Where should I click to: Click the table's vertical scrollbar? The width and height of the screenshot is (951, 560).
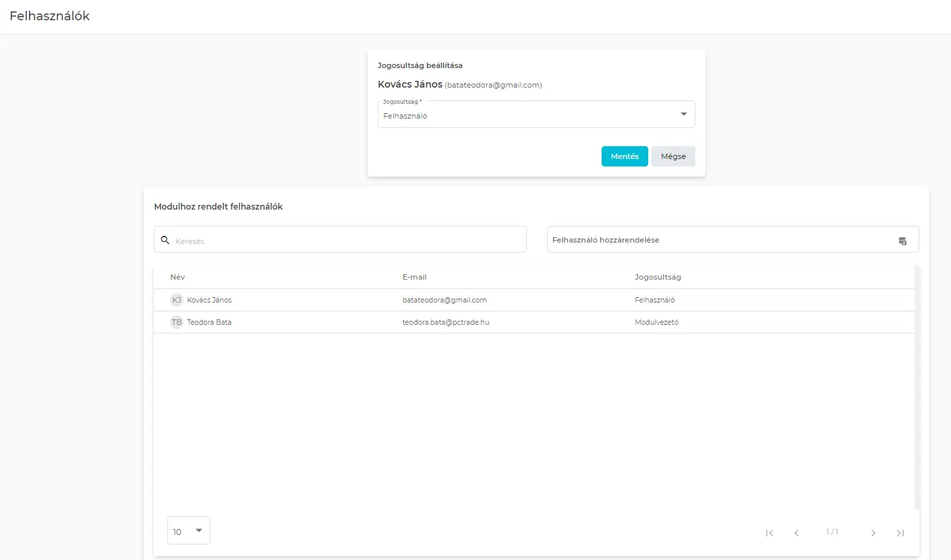tap(917, 387)
